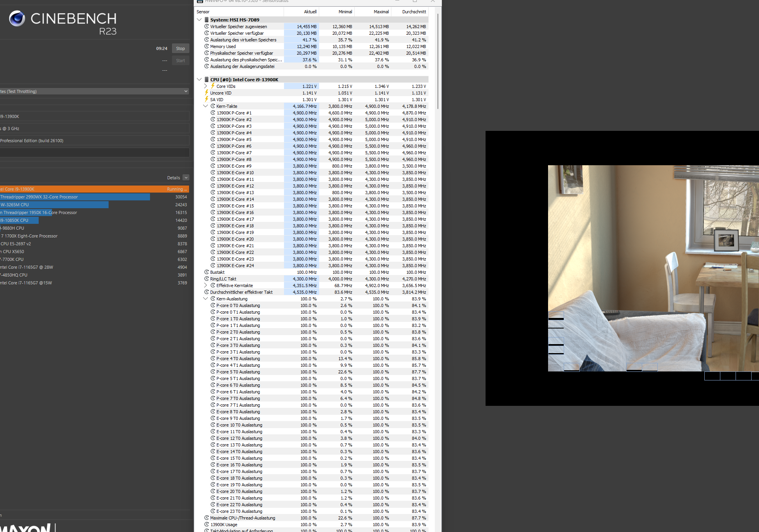Click the clock icon beside Memory Used
Viewport: 759px width, 532px height.
pos(207,46)
